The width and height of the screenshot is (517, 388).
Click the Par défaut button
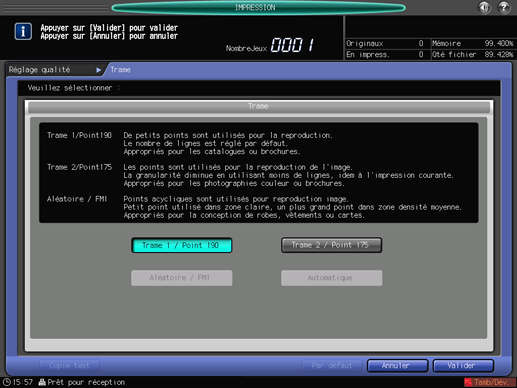click(332, 366)
